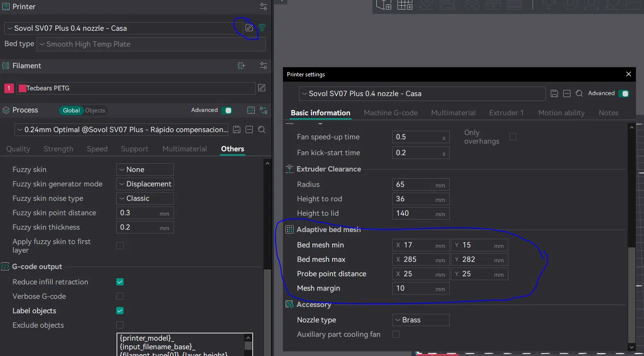Search process settings with magnifier icon
Screen dimensions: 644x356
coord(262,130)
